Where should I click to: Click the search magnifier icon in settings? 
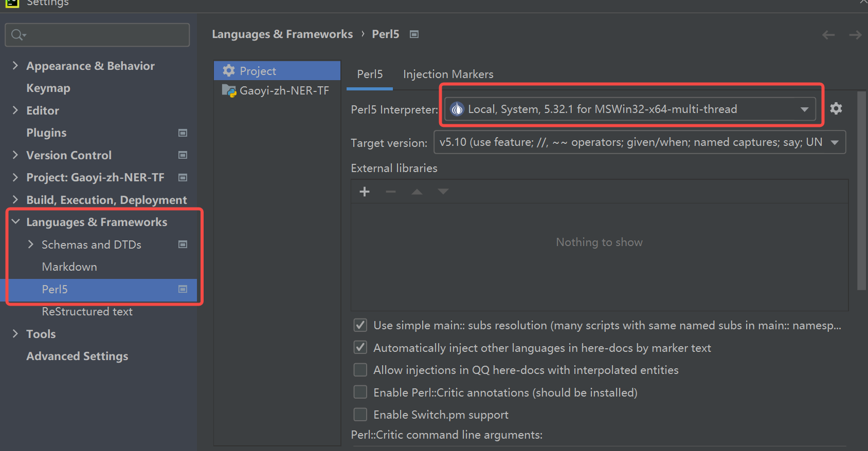pyautogui.click(x=19, y=34)
